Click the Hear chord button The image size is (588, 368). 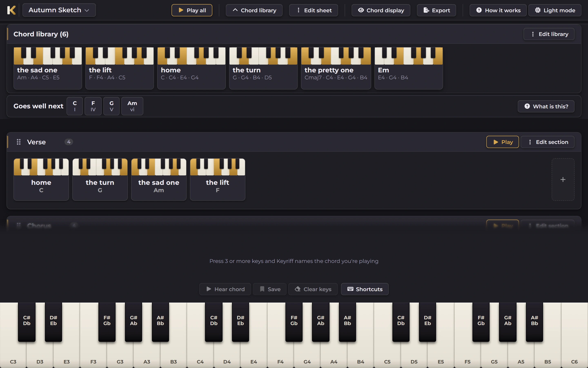point(225,289)
